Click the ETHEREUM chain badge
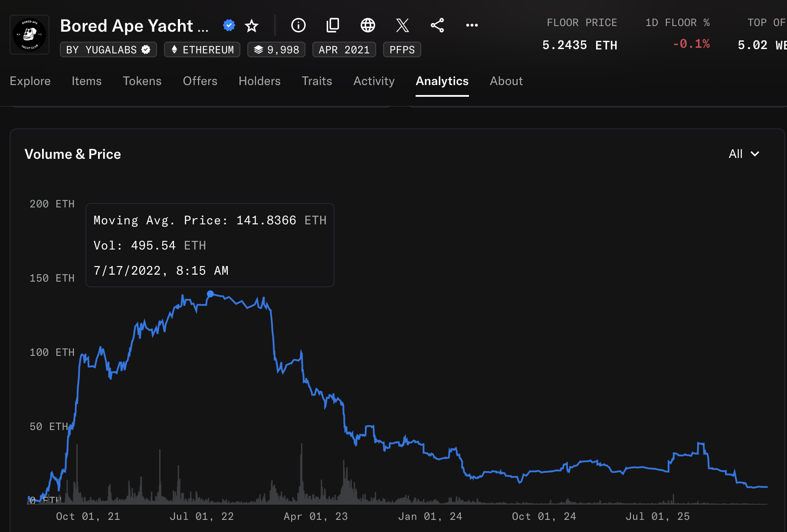Viewport: 787px width, 532px height. pyautogui.click(x=202, y=49)
